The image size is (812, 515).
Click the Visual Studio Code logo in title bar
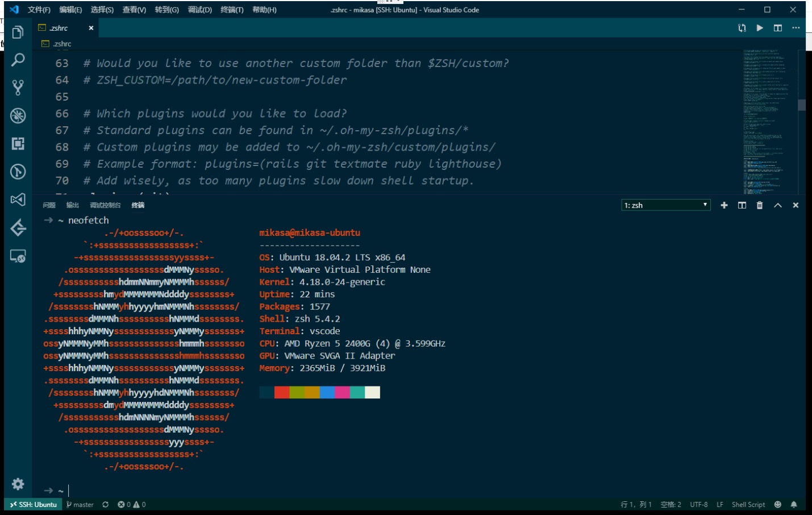tap(14, 10)
